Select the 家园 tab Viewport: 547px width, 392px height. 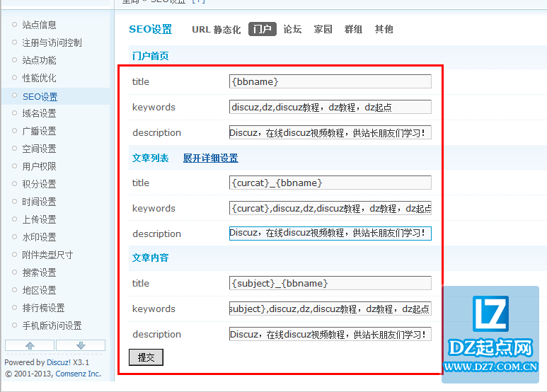coord(323,30)
